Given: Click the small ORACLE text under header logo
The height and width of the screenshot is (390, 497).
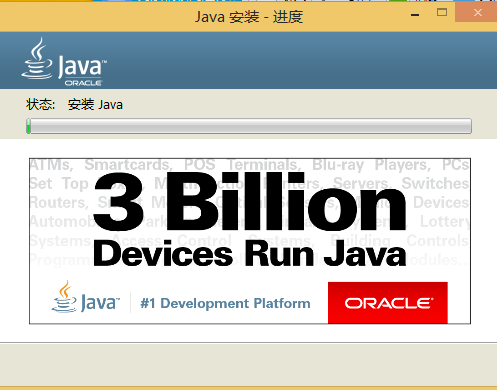Looking at the screenshot, I should 83,83.
